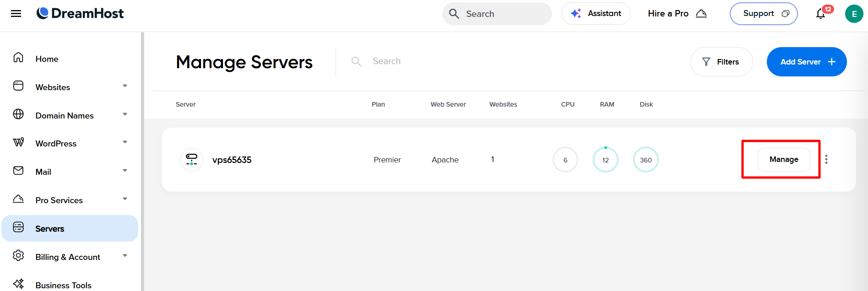Click the Server column header
This screenshot has width=868, height=291.
pyautogui.click(x=185, y=104)
